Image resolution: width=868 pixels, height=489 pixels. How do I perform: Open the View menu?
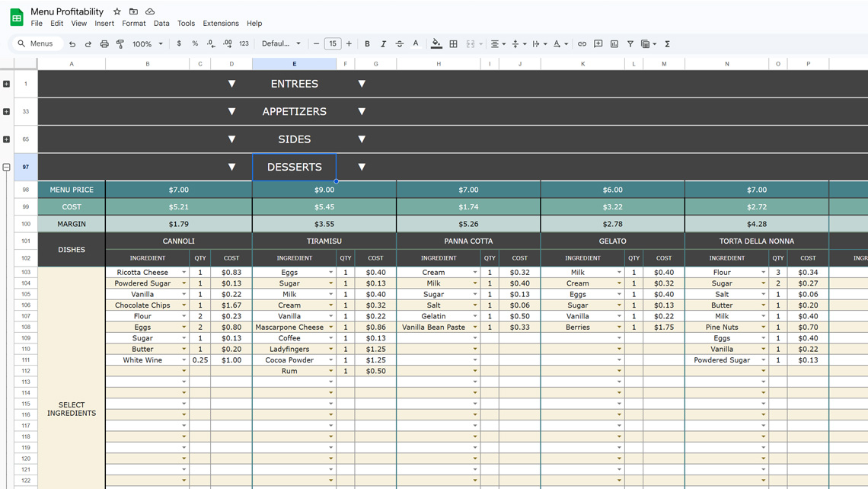78,24
